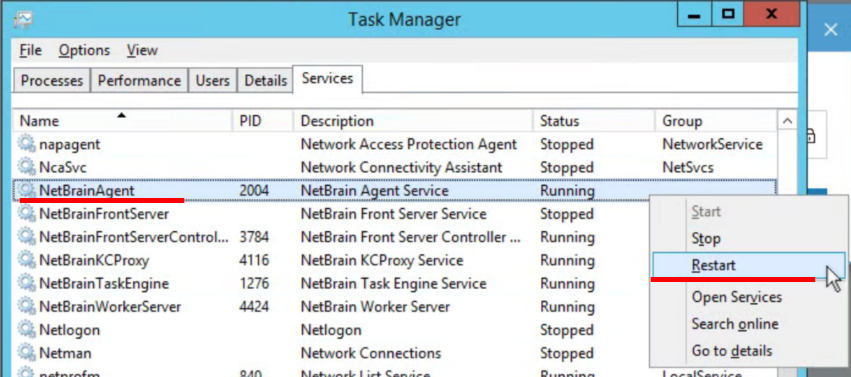Select the NetBrainFrontServer service name
This screenshot has width=851, height=377.
(x=104, y=214)
